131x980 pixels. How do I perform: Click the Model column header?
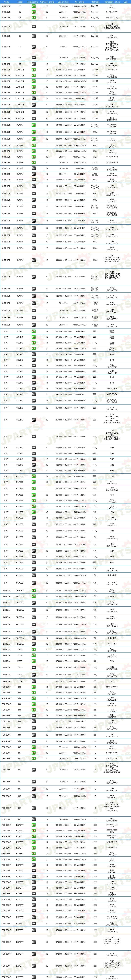[20, 2]
